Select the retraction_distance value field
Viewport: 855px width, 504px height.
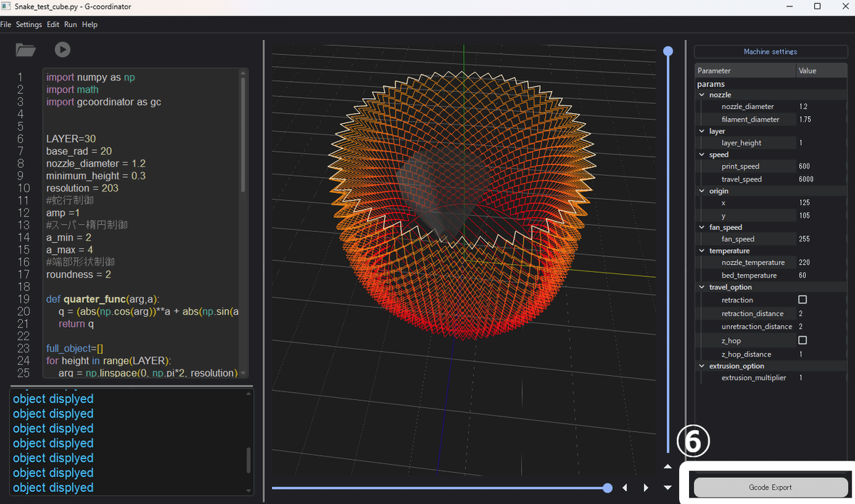click(822, 313)
